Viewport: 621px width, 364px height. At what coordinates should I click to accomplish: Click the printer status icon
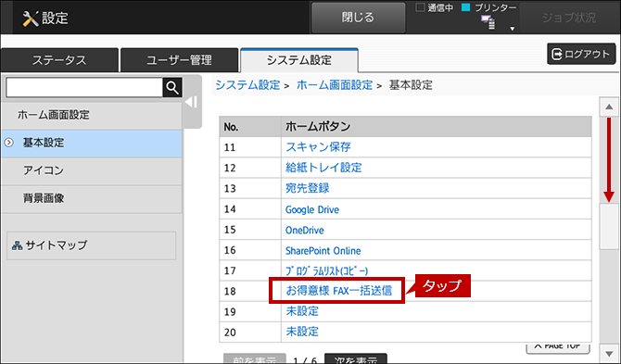pos(488,22)
